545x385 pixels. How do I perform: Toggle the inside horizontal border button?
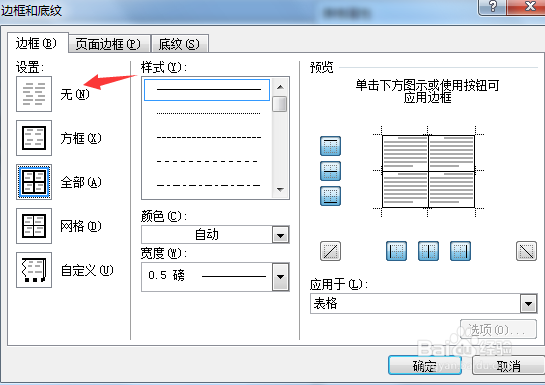[x=330, y=171]
